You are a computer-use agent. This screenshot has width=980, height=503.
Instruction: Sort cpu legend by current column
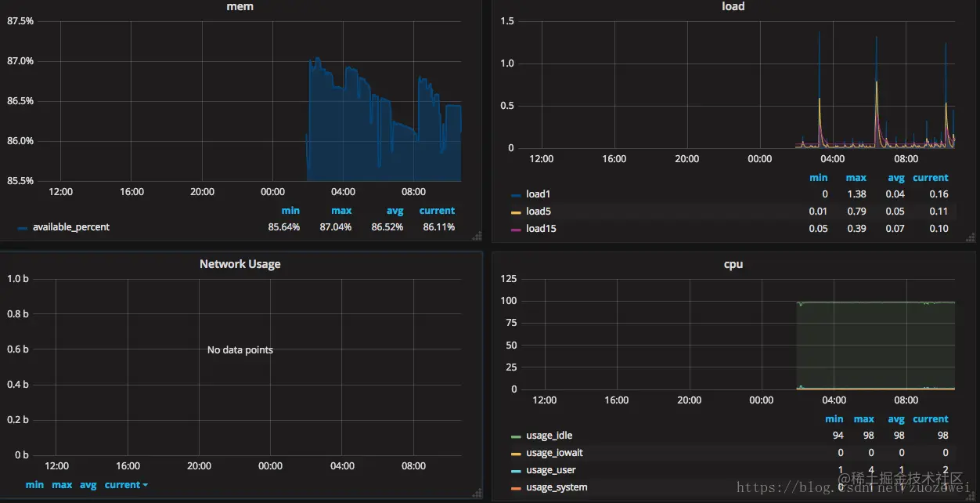(x=930, y=419)
